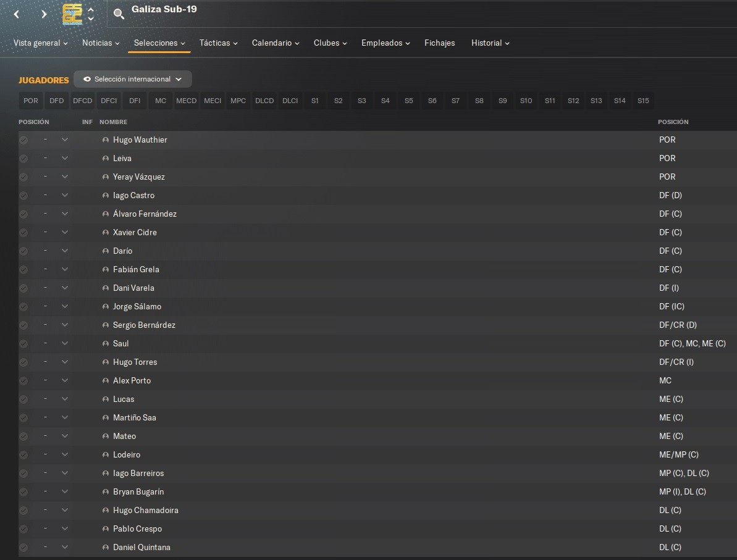Image resolution: width=737 pixels, height=560 pixels.
Task: Click the player icon beside Fabián Grela
Action: (x=105, y=270)
